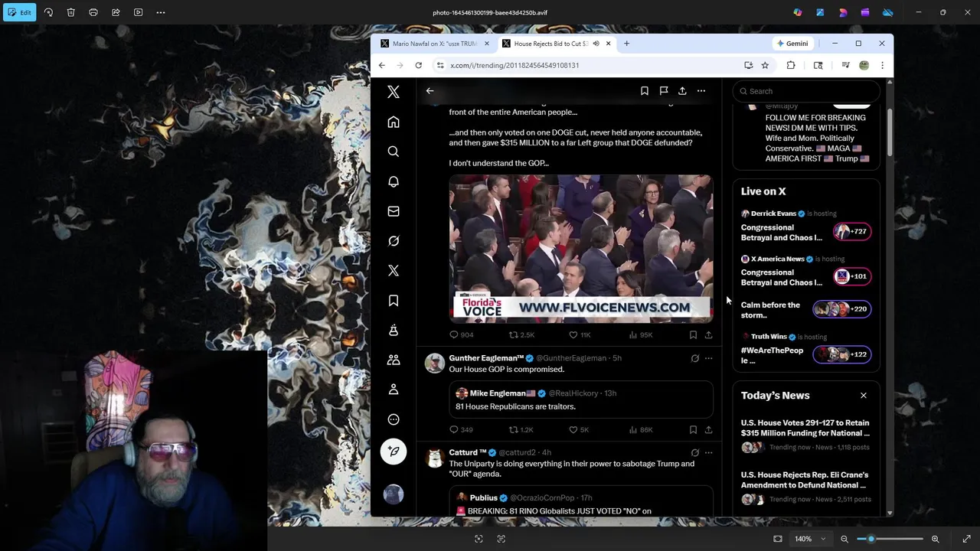The image size is (980, 551).
Task: Enter full screen in Photos
Action: pyautogui.click(x=966, y=539)
